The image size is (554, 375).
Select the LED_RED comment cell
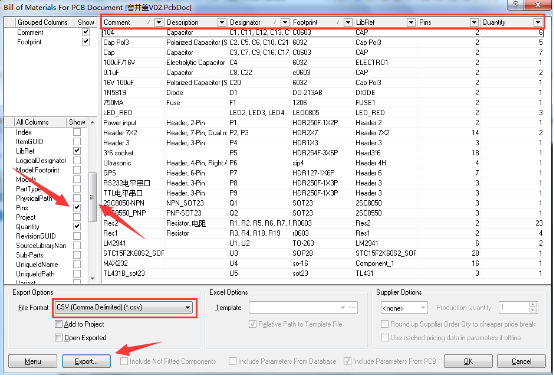point(134,113)
